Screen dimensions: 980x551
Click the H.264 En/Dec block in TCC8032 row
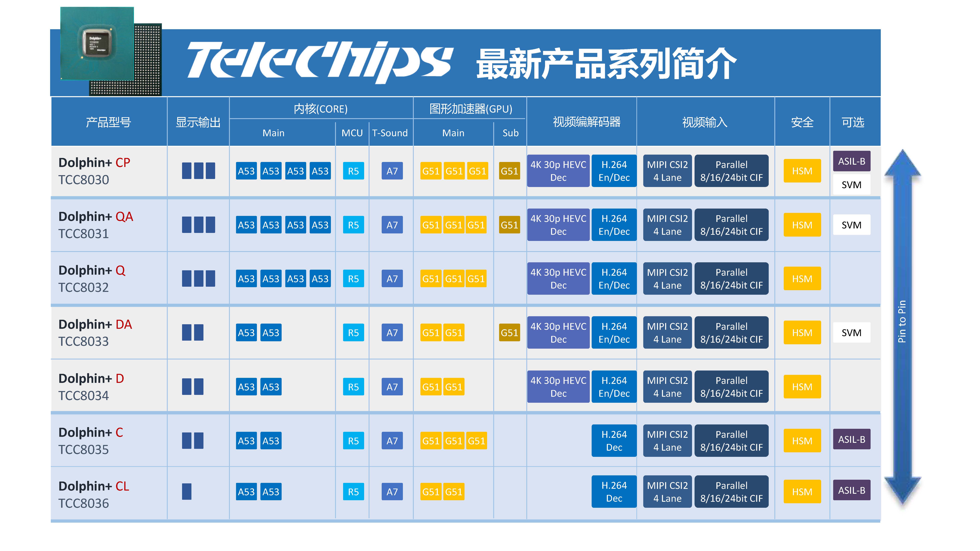point(614,279)
